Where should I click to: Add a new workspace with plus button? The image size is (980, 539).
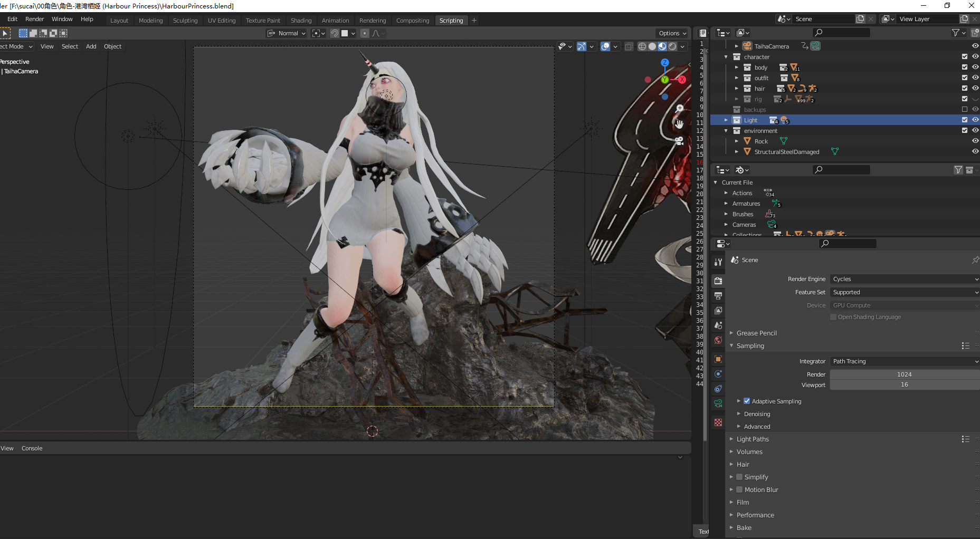click(x=474, y=21)
